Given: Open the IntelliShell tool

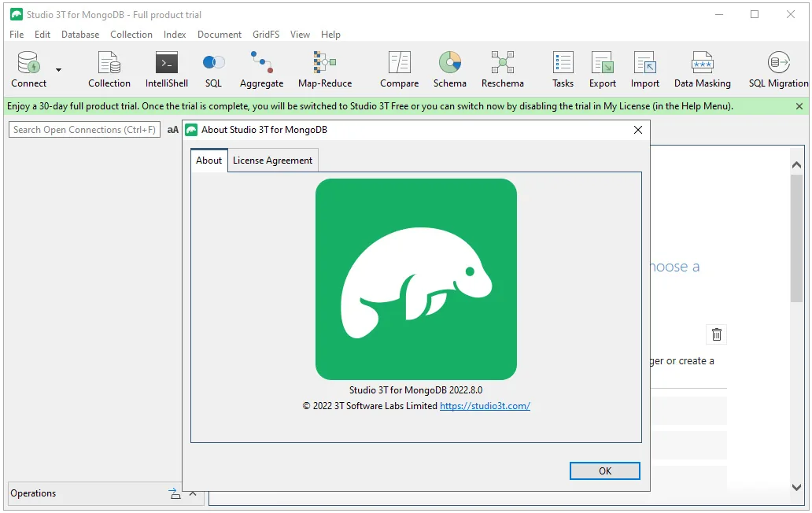Looking at the screenshot, I should coord(166,69).
